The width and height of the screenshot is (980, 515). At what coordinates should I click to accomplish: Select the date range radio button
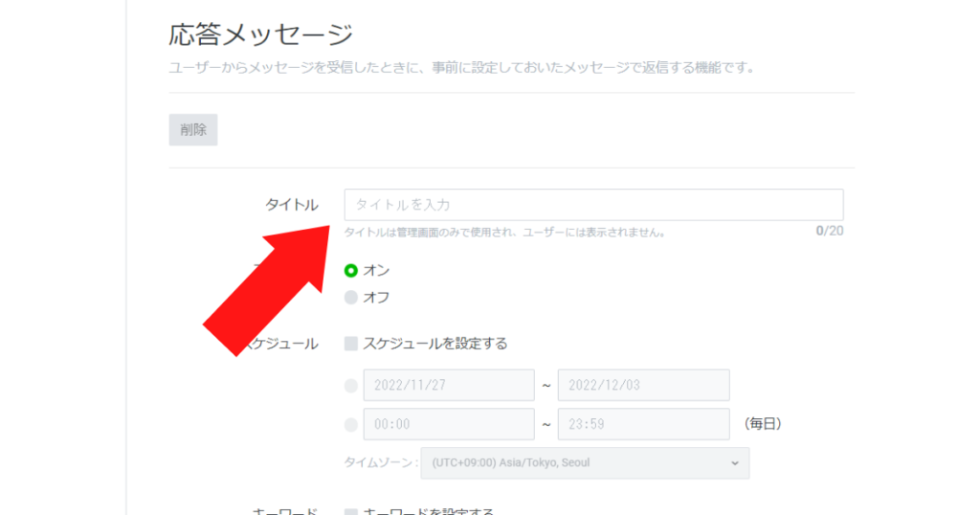click(x=351, y=386)
